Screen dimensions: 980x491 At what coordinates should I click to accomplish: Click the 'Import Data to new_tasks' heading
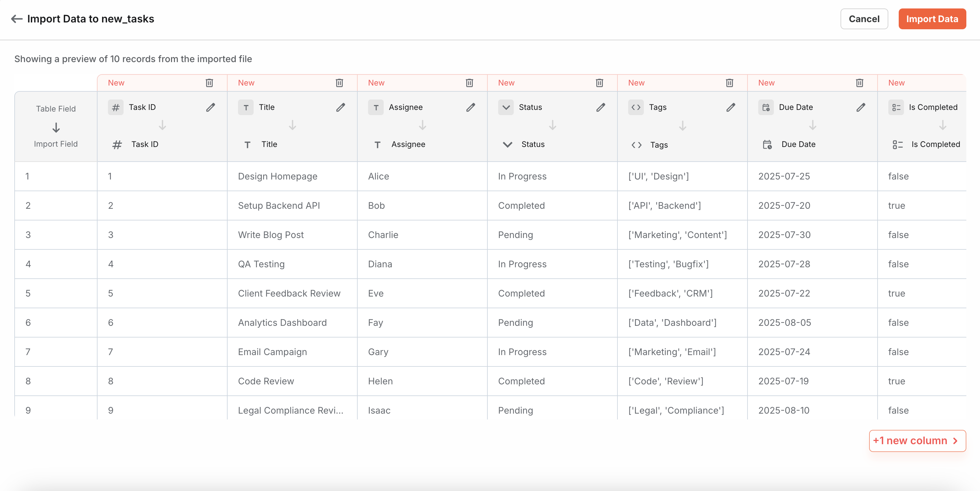click(x=90, y=19)
